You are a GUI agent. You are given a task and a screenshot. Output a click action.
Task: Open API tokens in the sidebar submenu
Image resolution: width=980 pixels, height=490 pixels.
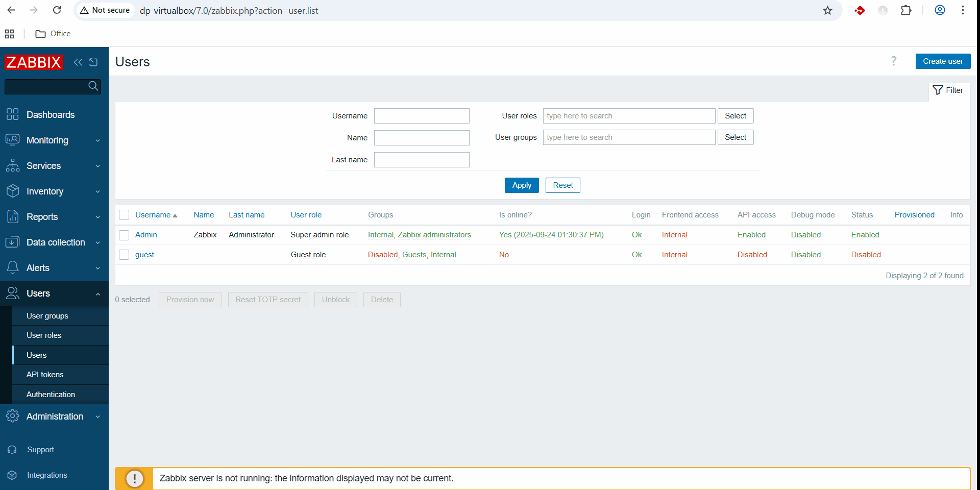[x=45, y=375]
